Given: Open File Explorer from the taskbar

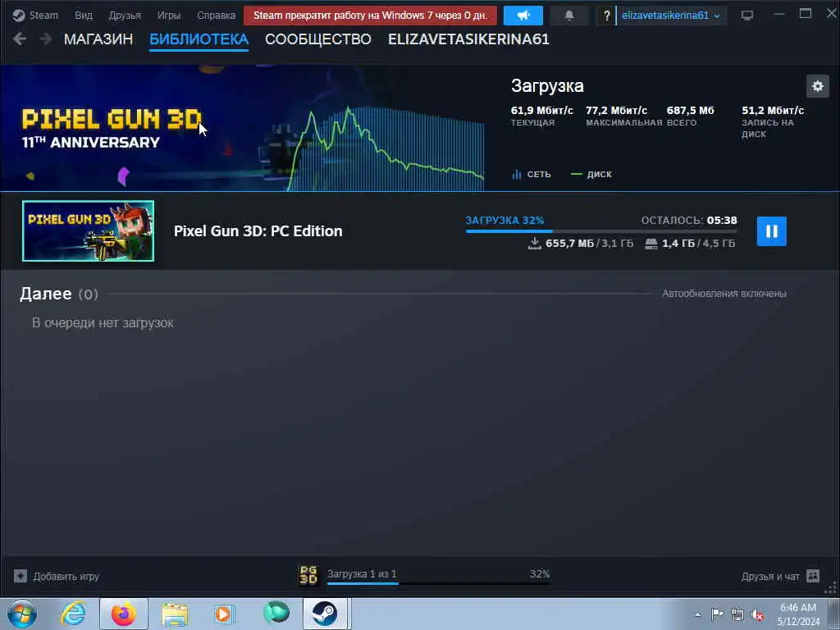Looking at the screenshot, I should [174, 614].
